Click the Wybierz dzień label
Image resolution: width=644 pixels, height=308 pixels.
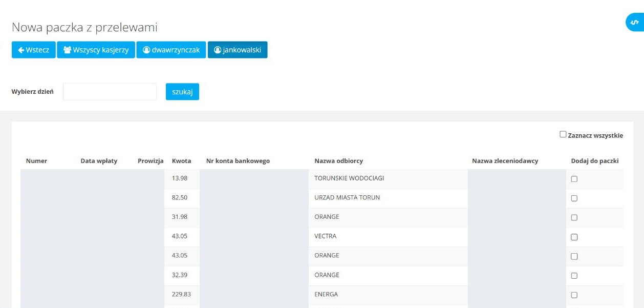tap(33, 92)
